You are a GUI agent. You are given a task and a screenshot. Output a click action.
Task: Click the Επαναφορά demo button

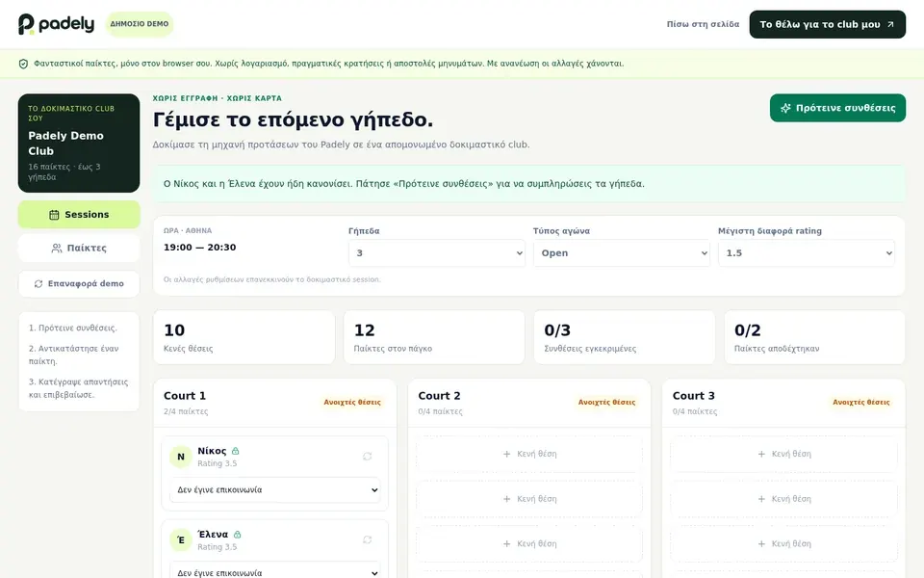click(x=79, y=283)
